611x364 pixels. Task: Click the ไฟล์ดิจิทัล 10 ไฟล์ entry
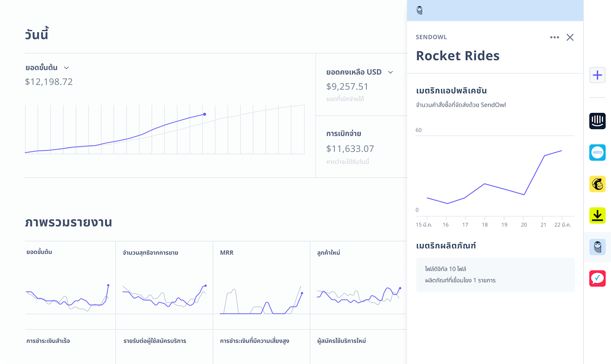(445, 269)
